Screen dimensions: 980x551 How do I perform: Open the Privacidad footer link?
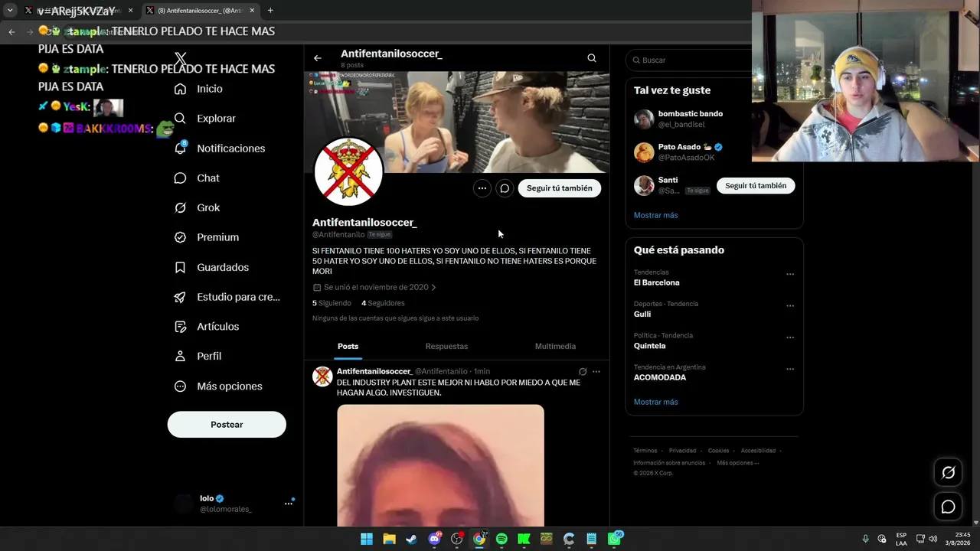tap(682, 451)
